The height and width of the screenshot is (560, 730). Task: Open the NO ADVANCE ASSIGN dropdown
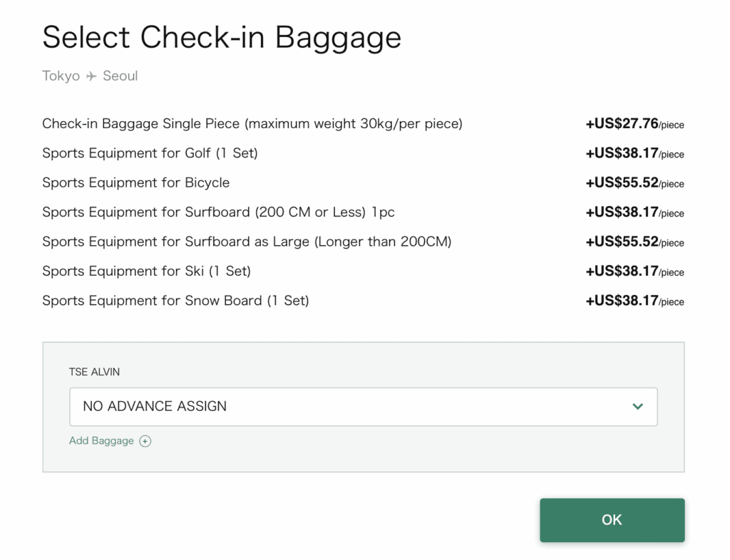coord(362,407)
